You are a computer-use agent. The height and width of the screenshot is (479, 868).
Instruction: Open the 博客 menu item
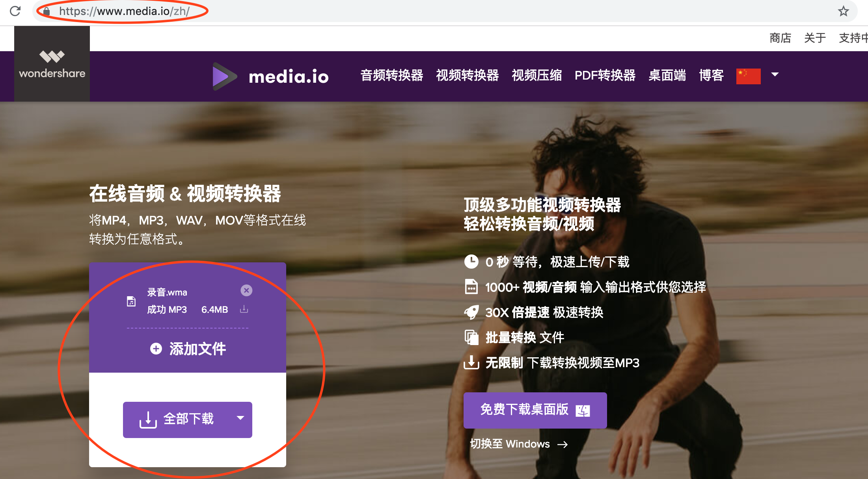click(x=711, y=75)
